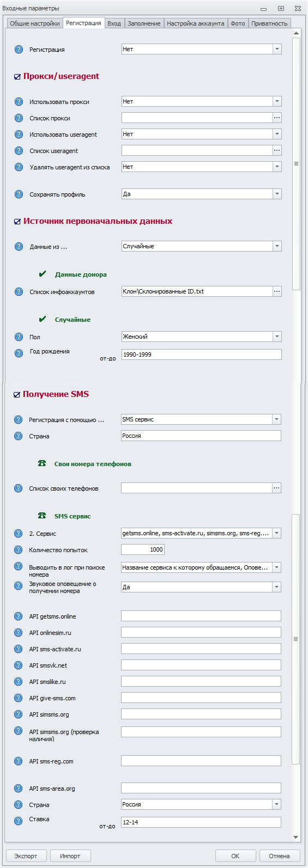Toggle the Прокси/useragent section checkbox

pyautogui.click(x=17, y=77)
